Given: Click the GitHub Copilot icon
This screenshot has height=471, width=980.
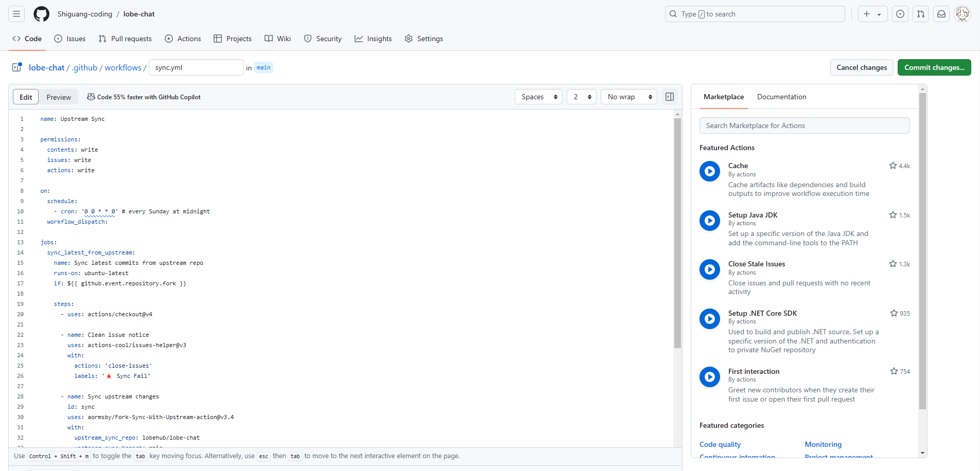Looking at the screenshot, I should [x=91, y=97].
